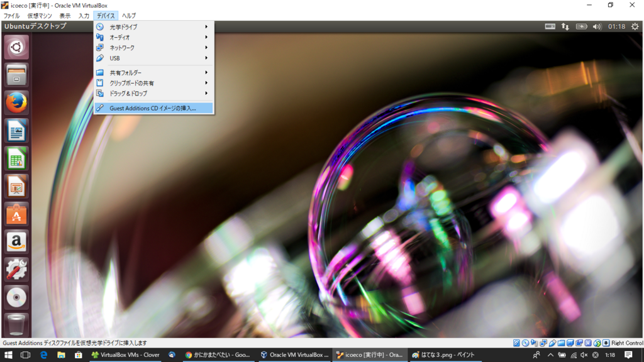Click the keyboard capture arrow status icon
The height and width of the screenshot is (362, 644).
pyautogui.click(x=606, y=343)
